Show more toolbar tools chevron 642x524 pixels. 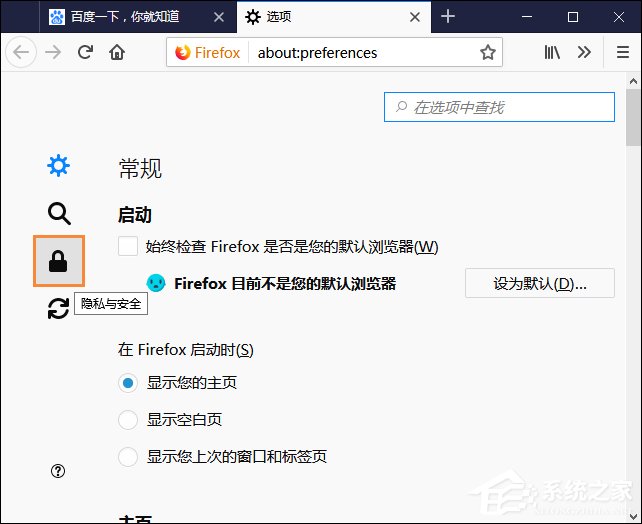584,52
